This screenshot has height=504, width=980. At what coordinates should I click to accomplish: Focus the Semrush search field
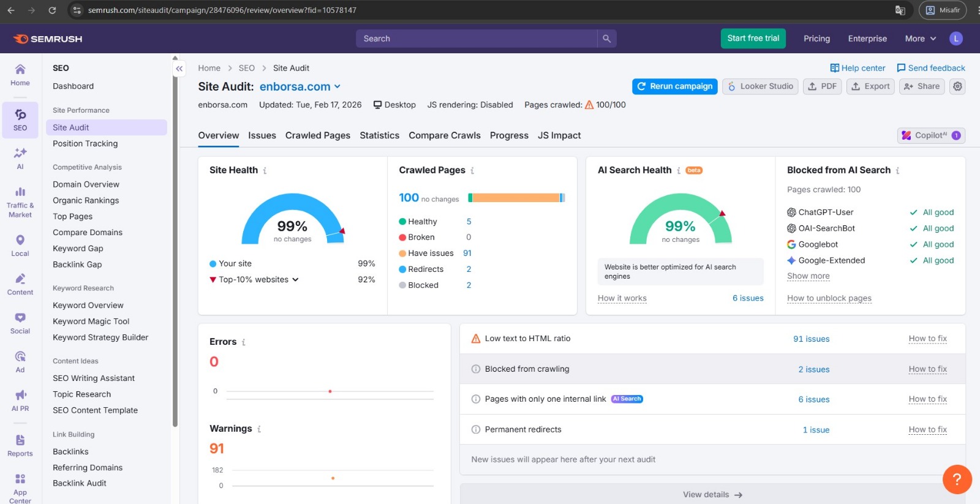tap(477, 39)
